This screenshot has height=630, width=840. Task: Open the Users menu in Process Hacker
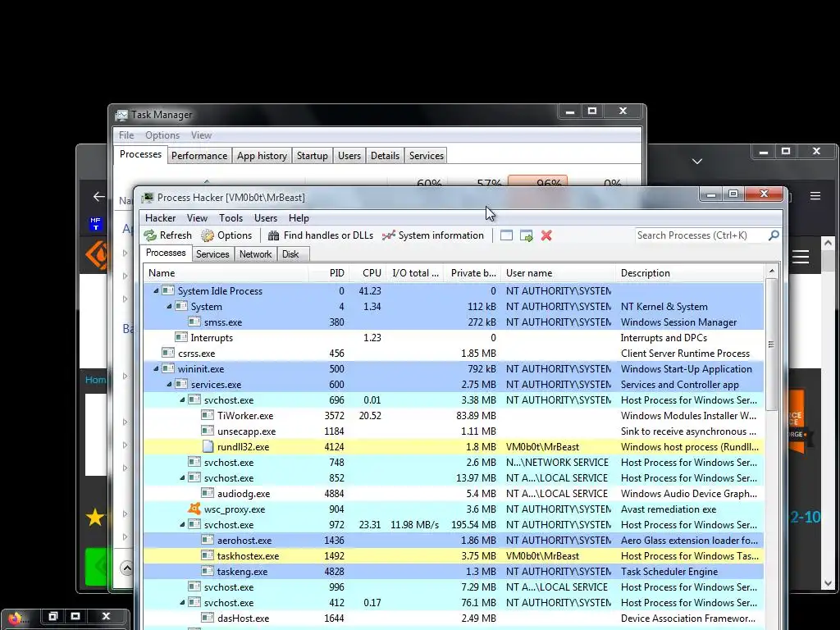coord(266,218)
